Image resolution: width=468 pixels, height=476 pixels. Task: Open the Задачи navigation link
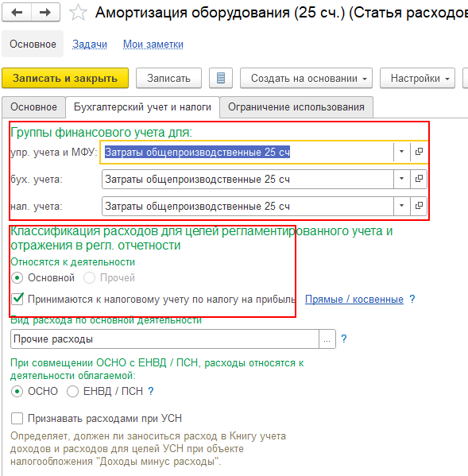[90, 45]
